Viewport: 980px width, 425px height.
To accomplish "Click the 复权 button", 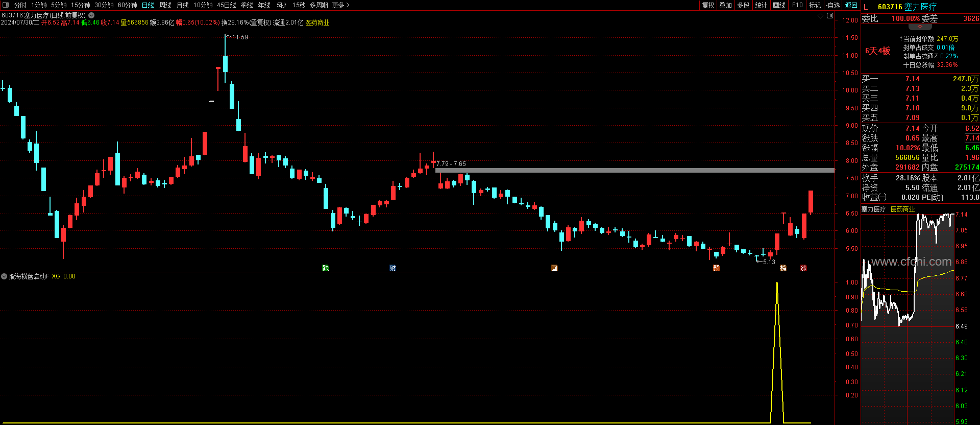I will point(708,5).
